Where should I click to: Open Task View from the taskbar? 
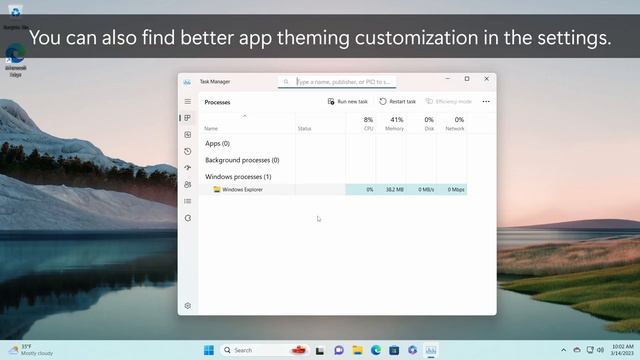coord(320,350)
